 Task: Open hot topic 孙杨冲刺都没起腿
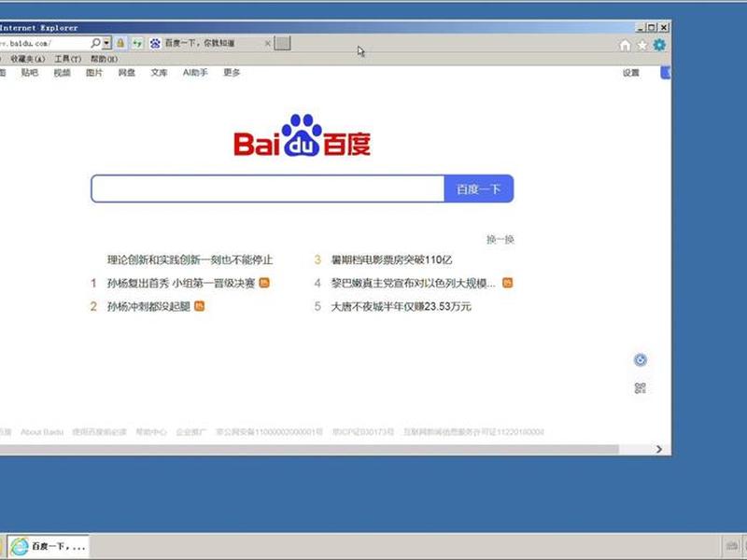(148, 306)
